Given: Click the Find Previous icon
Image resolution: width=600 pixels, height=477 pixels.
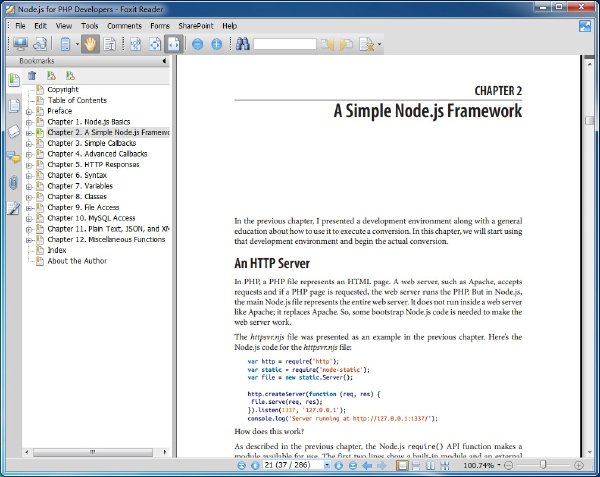Looking at the screenshot, I should [x=327, y=44].
